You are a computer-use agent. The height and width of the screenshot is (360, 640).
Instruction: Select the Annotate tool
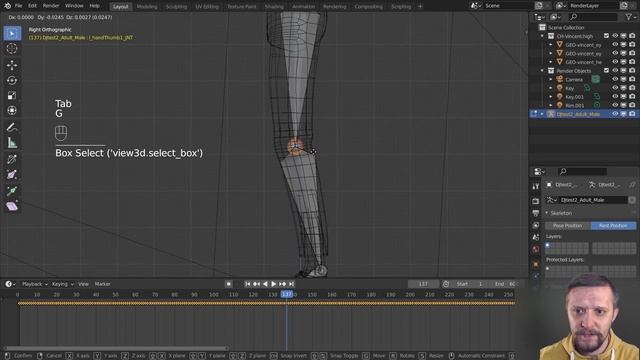[12, 128]
